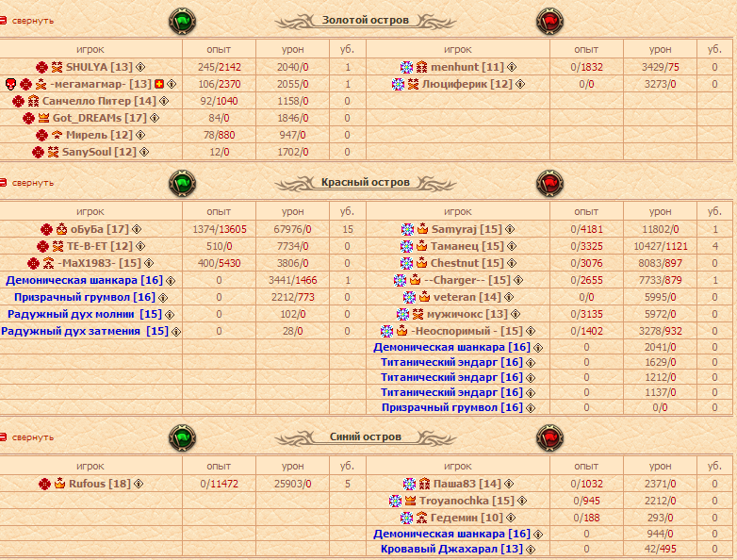Select experience value 1374/13605

pos(219,229)
